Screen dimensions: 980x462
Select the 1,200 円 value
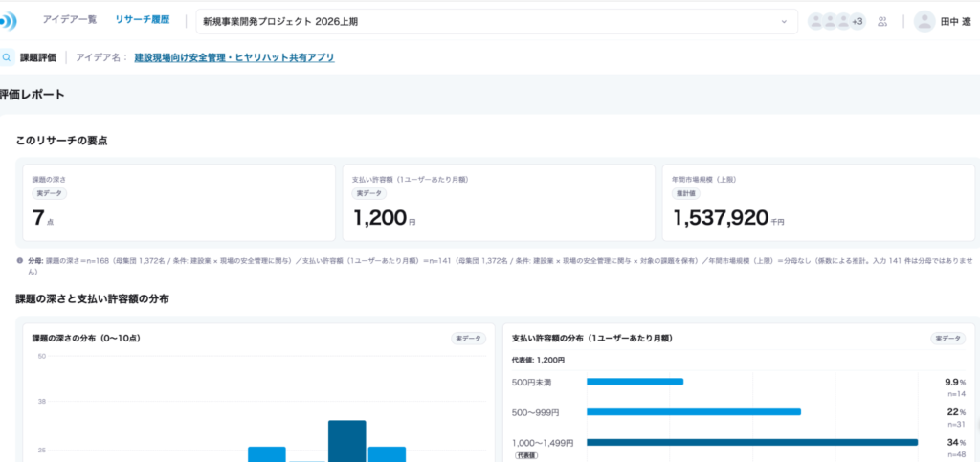click(384, 218)
